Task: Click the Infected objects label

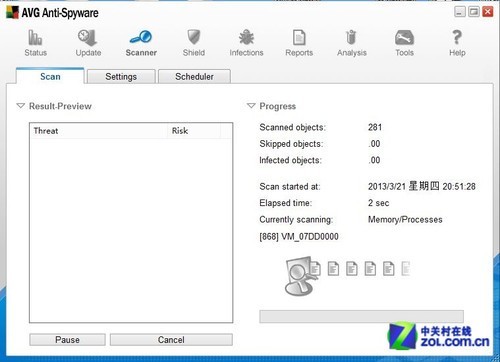Action: click(x=290, y=160)
